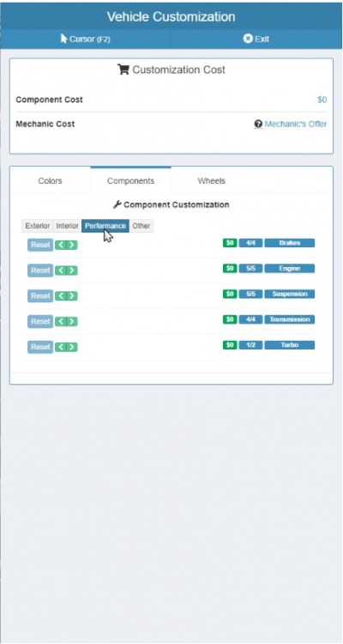343x644 pixels.
Task: Open the Other component category
Action: (141, 226)
